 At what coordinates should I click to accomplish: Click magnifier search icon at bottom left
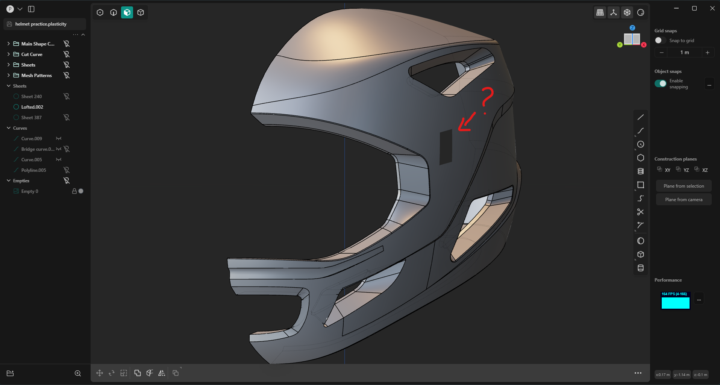coord(78,374)
